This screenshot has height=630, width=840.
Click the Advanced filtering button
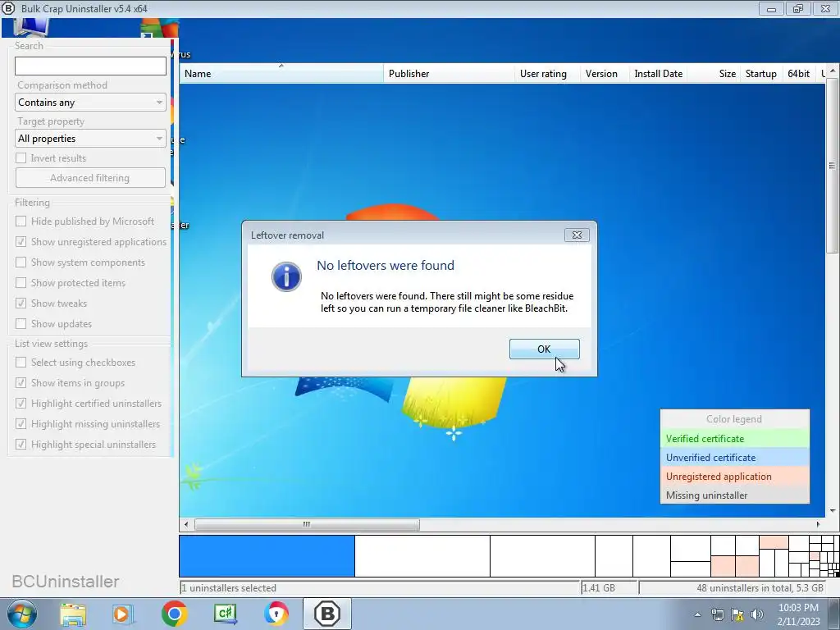point(90,178)
